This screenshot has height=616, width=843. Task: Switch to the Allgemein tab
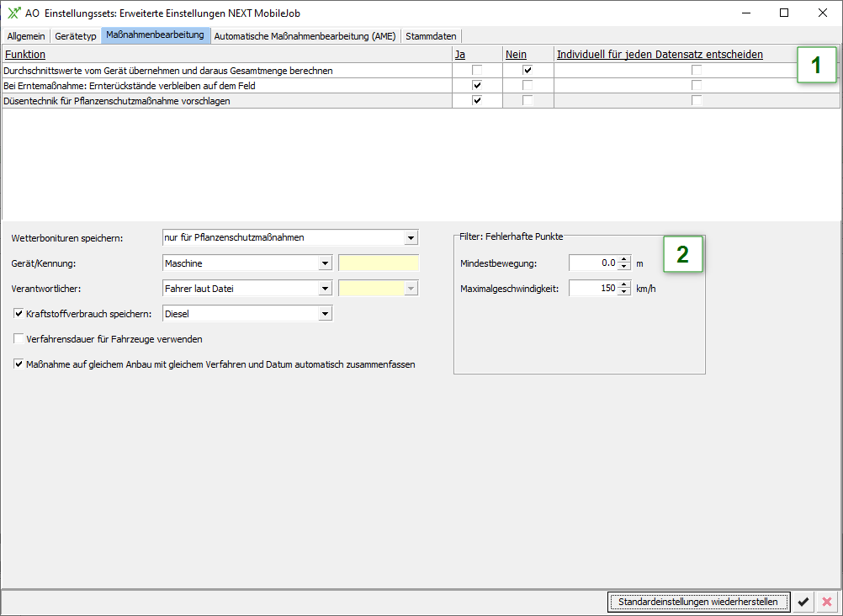click(x=25, y=36)
